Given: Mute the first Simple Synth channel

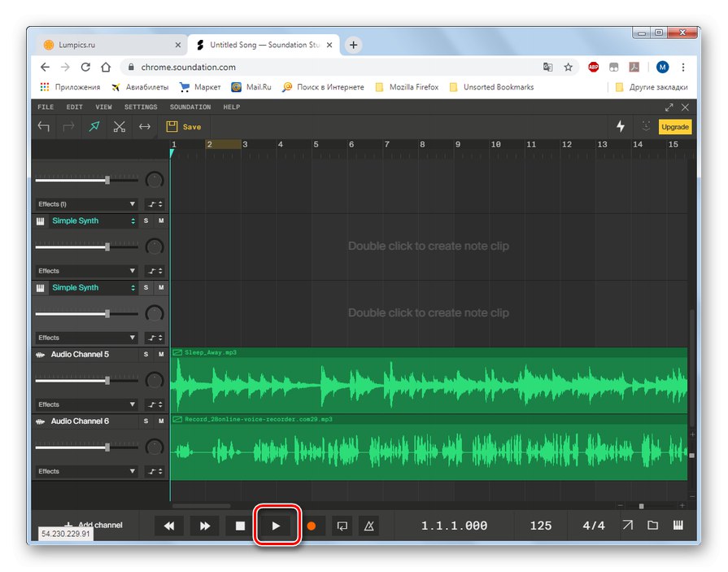Looking at the screenshot, I should point(161,221).
